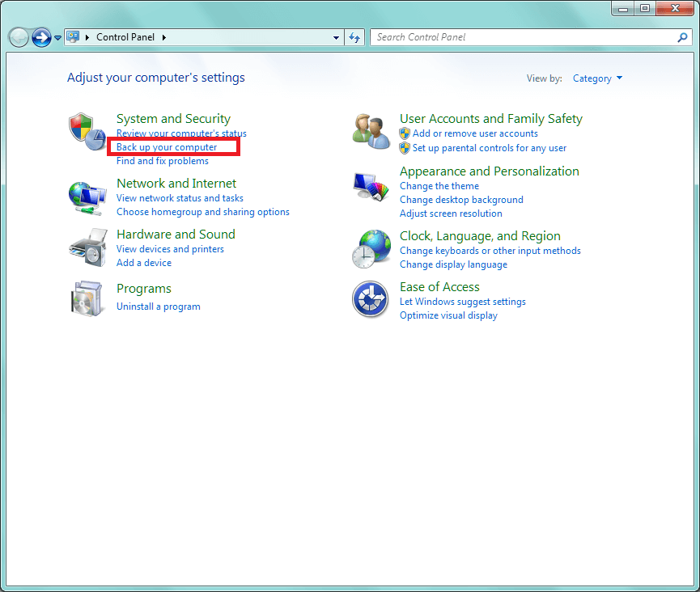Open User Accounts and Family Safety heading
Image resolution: width=700 pixels, height=592 pixels.
pyautogui.click(x=491, y=119)
